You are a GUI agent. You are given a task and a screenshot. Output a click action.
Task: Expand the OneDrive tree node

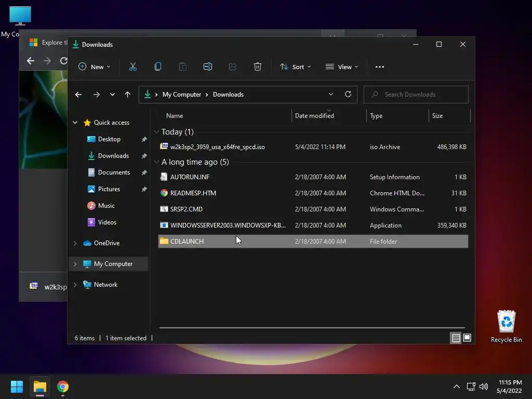tap(75, 243)
